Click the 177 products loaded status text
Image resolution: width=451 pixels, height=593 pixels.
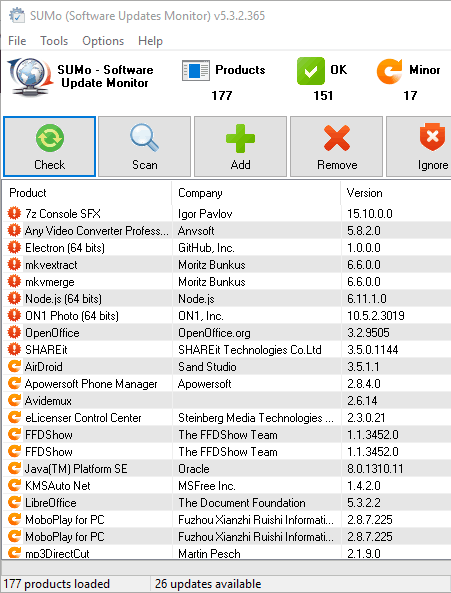(56, 584)
